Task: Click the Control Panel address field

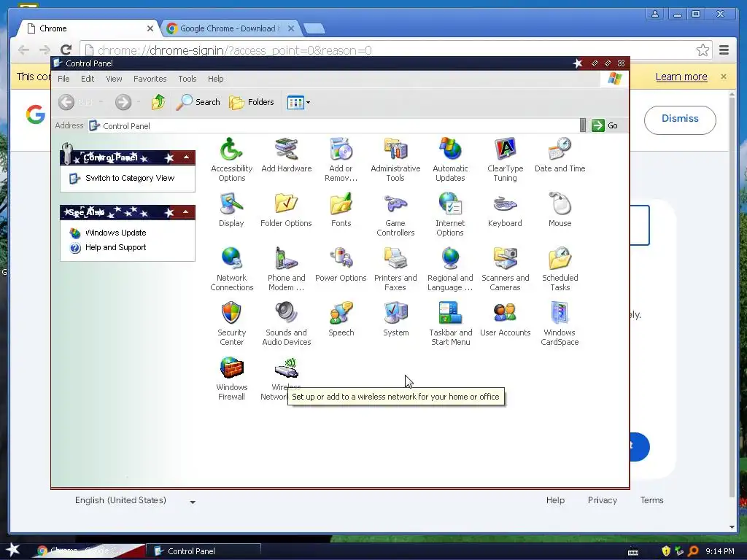Action: click(333, 125)
